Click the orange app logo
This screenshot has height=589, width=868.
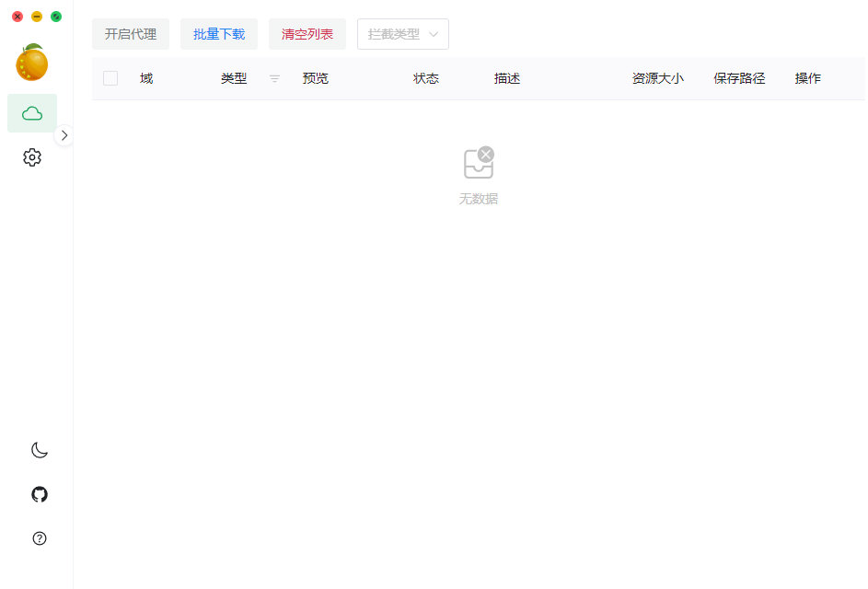point(32,62)
